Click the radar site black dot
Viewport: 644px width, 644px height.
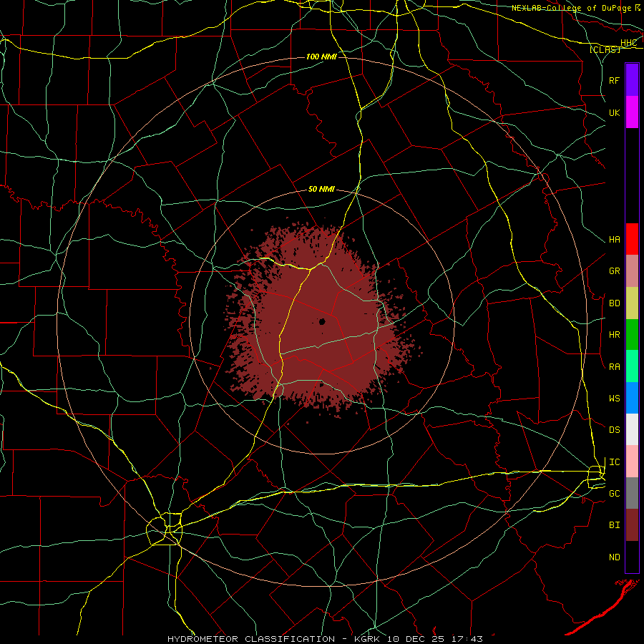(x=323, y=321)
